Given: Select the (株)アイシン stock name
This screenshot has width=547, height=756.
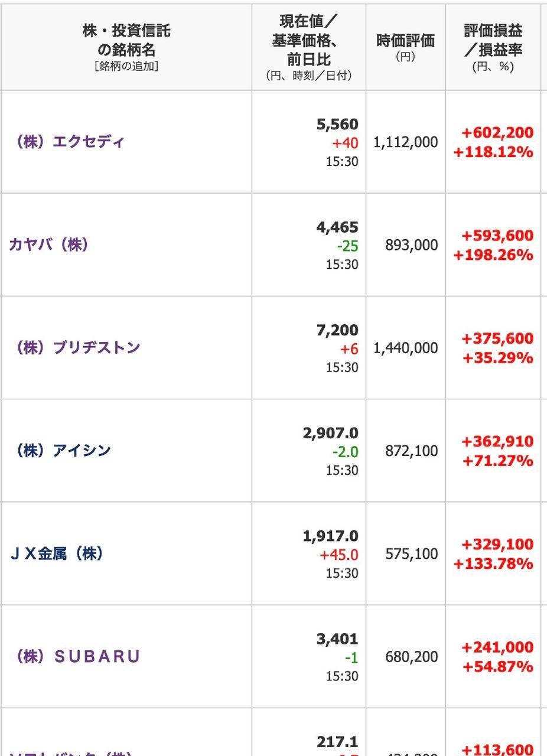Looking at the screenshot, I should pyautogui.click(x=63, y=451).
